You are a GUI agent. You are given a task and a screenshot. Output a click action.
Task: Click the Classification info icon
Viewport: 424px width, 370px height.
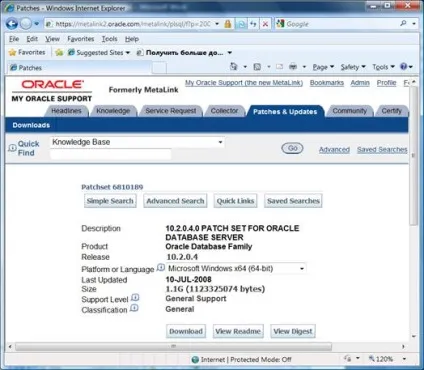[x=134, y=308]
